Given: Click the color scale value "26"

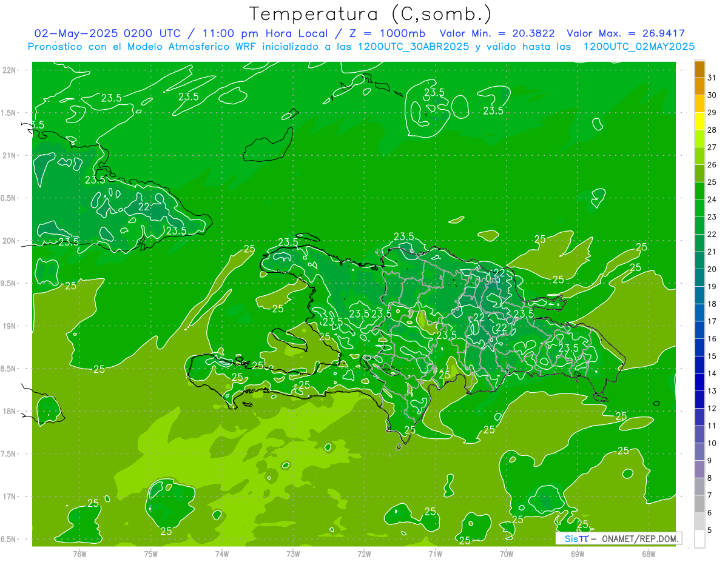Looking at the screenshot, I should pyautogui.click(x=712, y=164).
